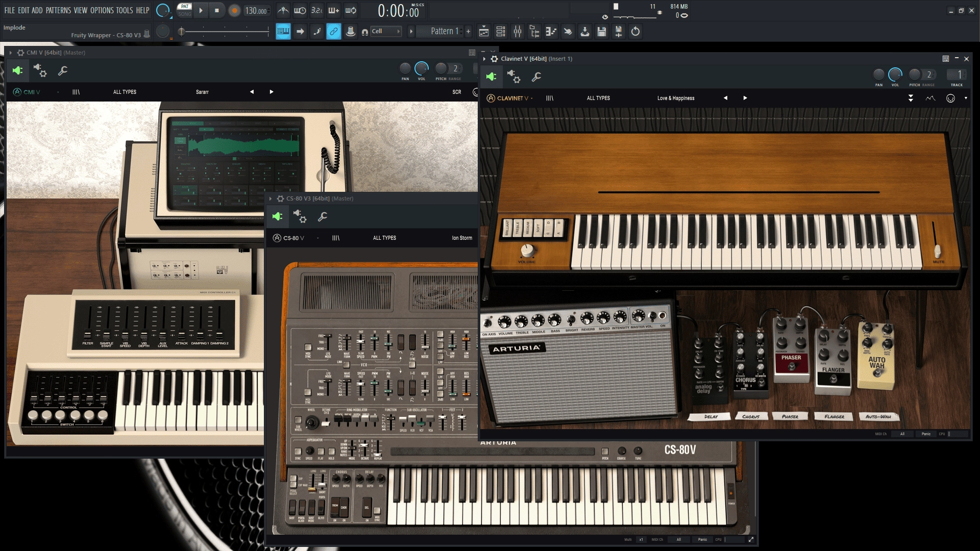Open CMI V wrench miscellaneous settings
The image size is (980, 551).
63,71
